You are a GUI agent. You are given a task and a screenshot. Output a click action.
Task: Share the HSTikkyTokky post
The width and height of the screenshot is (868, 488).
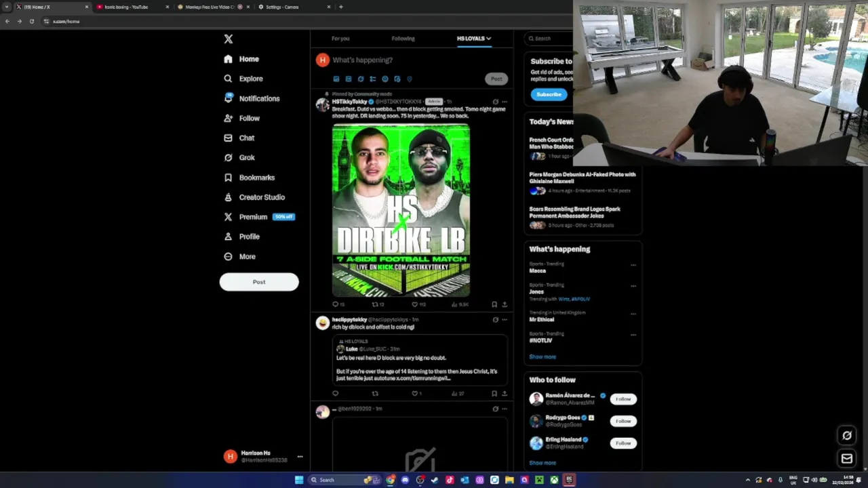coord(504,304)
